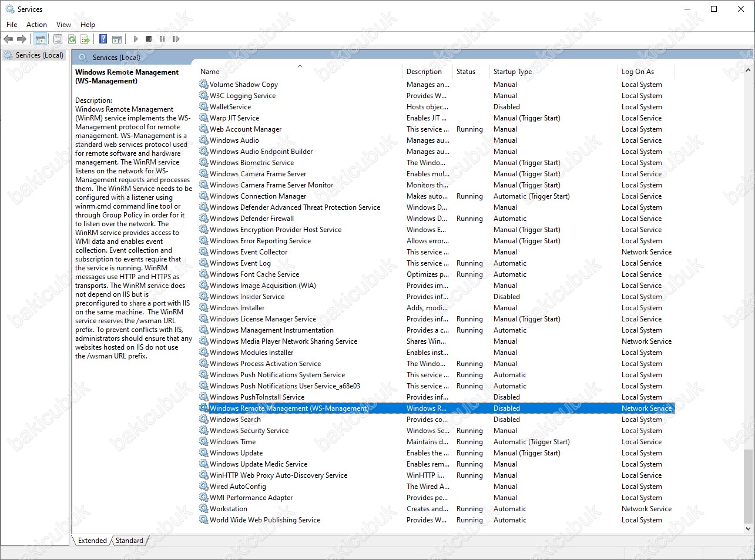Click the Refresh toolbar icon

tap(72, 39)
